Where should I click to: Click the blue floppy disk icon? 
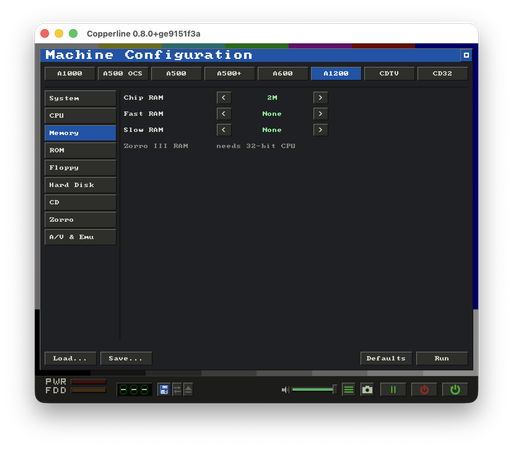coord(164,389)
